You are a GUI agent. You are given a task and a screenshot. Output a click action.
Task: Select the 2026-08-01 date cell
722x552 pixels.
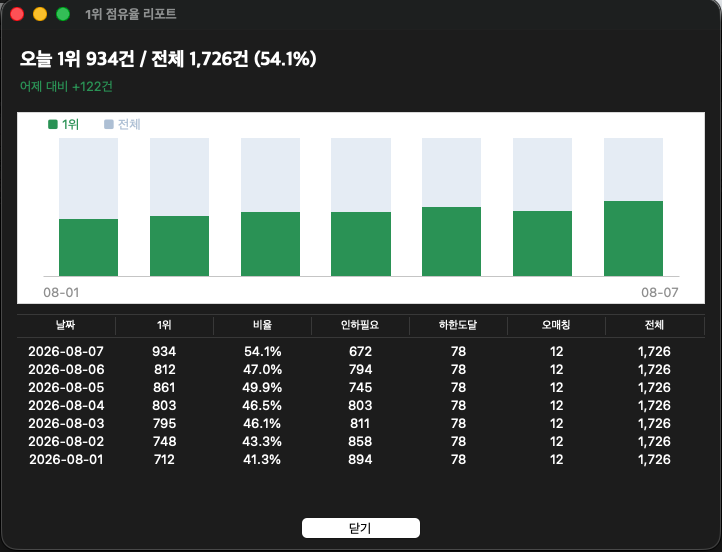pos(66,459)
